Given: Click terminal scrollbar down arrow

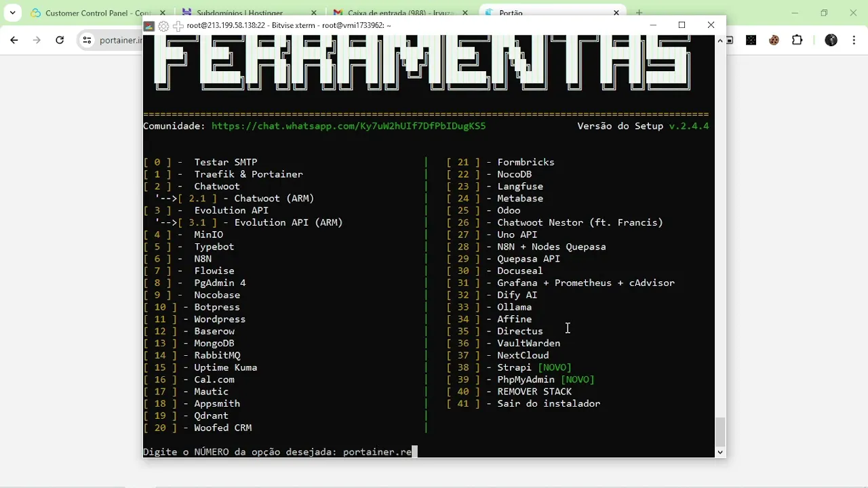Looking at the screenshot, I should point(720,452).
